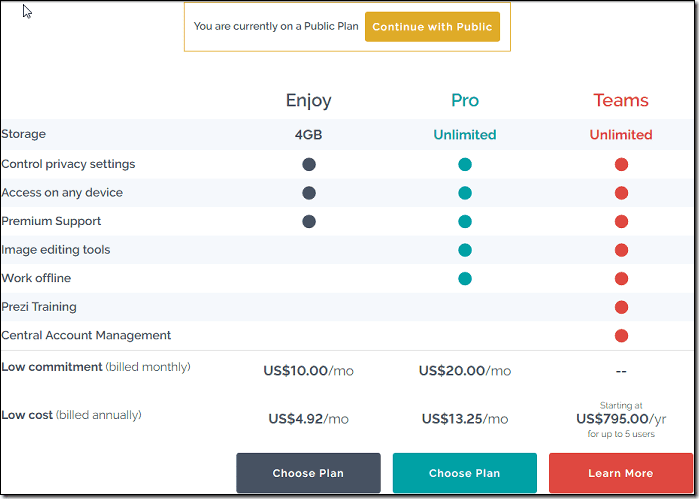
Task: Click Pro dot for Access on any device
Action: pyautogui.click(x=465, y=193)
